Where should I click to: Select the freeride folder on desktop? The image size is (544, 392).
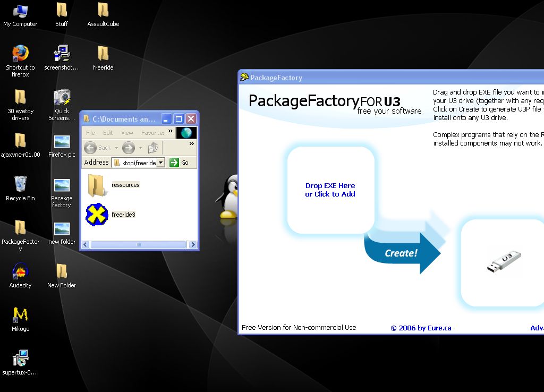click(103, 58)
